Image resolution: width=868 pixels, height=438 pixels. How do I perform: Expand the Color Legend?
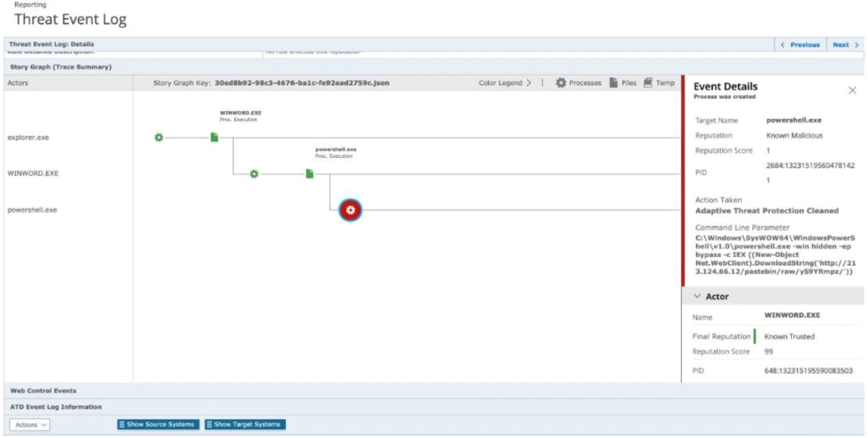pyautogui.click(x=505, y=83)
